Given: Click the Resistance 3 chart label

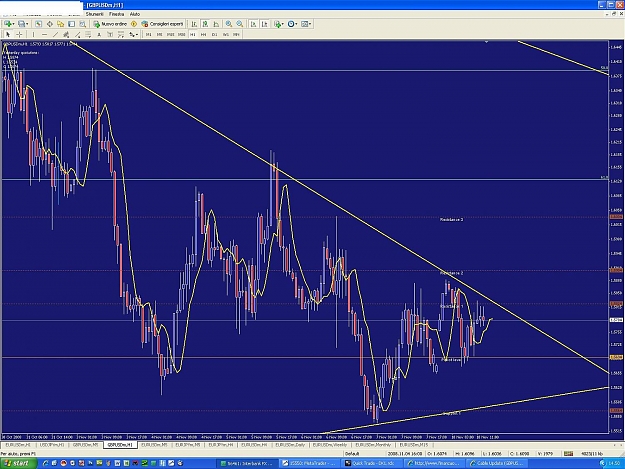Looking at the screenshot, I should point(451,219).
